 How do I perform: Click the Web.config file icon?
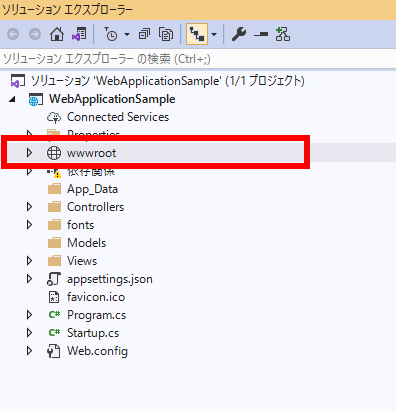pyautogui.click(x=54, y=351)
